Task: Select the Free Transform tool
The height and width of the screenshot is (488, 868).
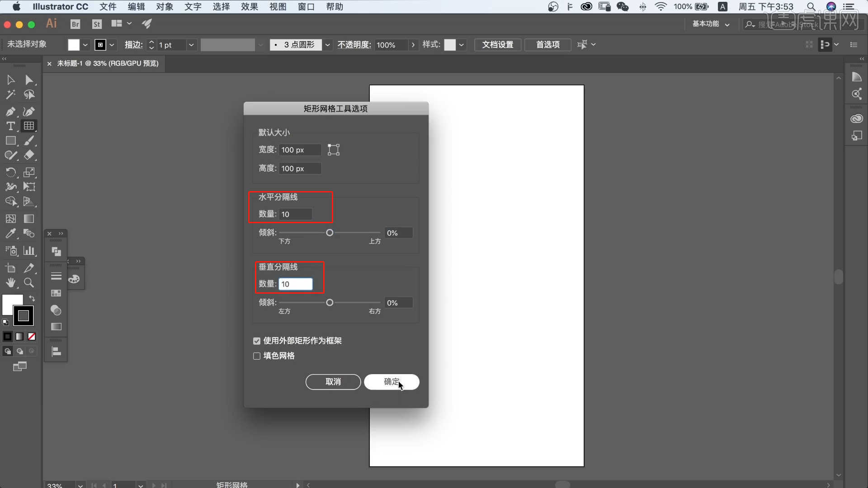Action: [29, 187]
